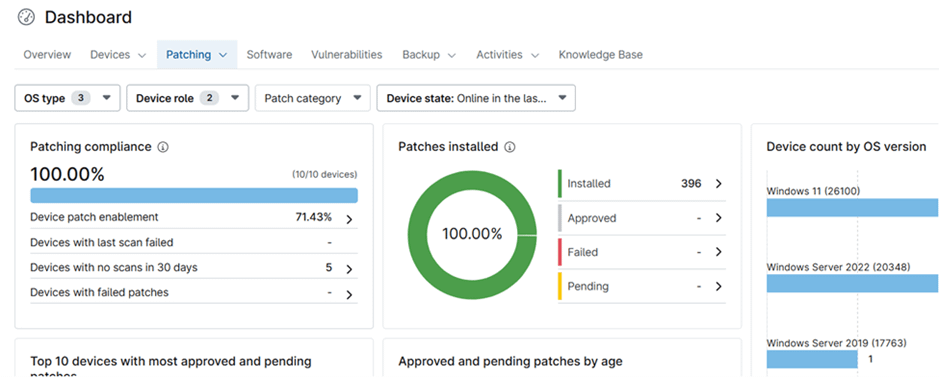Click the Device role count badge 2
939x377 pixels.
pyautogui.click(x=210, y=98)
